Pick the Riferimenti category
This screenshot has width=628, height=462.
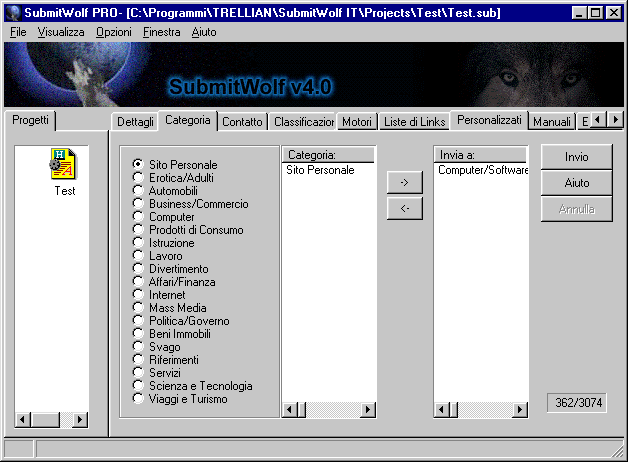(138, 359)
